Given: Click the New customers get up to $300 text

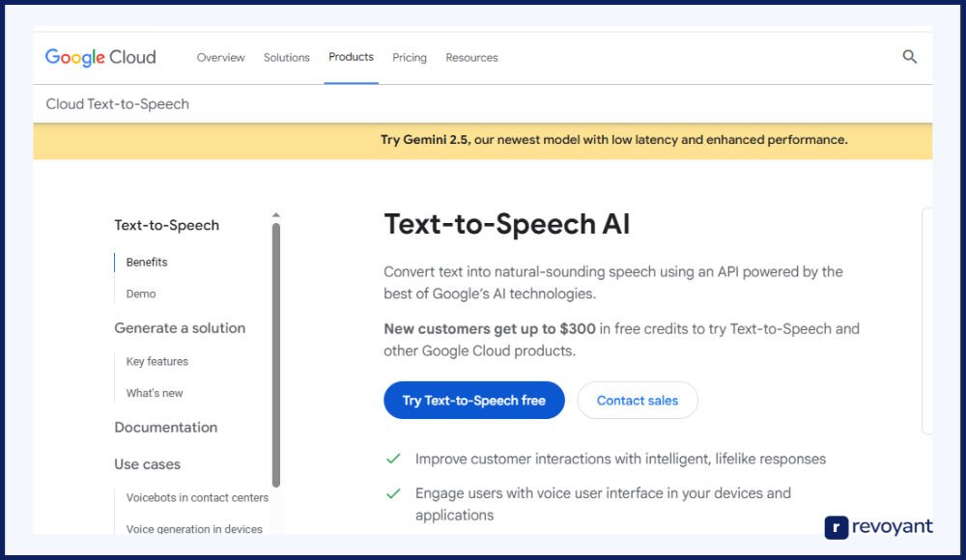Looking at the screenshot, I should (x=490, y=329).
